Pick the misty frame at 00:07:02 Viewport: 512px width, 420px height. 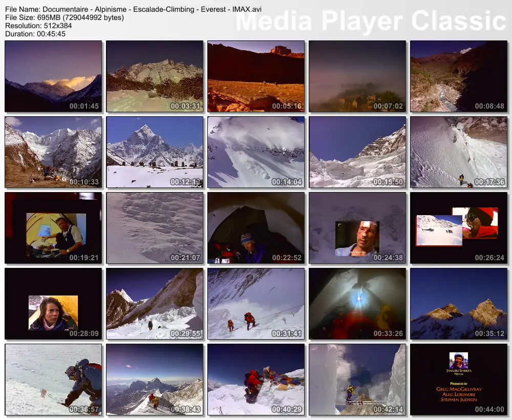pyautogui.click(x=357, y=76)
